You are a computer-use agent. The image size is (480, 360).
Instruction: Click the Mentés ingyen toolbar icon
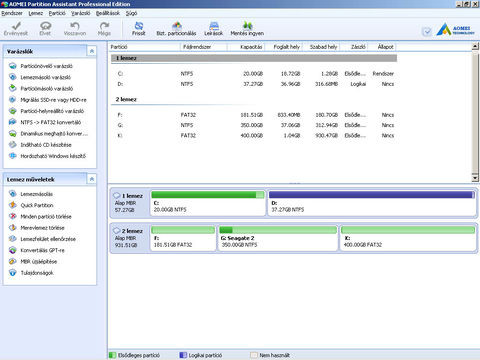tap(247, 26)
